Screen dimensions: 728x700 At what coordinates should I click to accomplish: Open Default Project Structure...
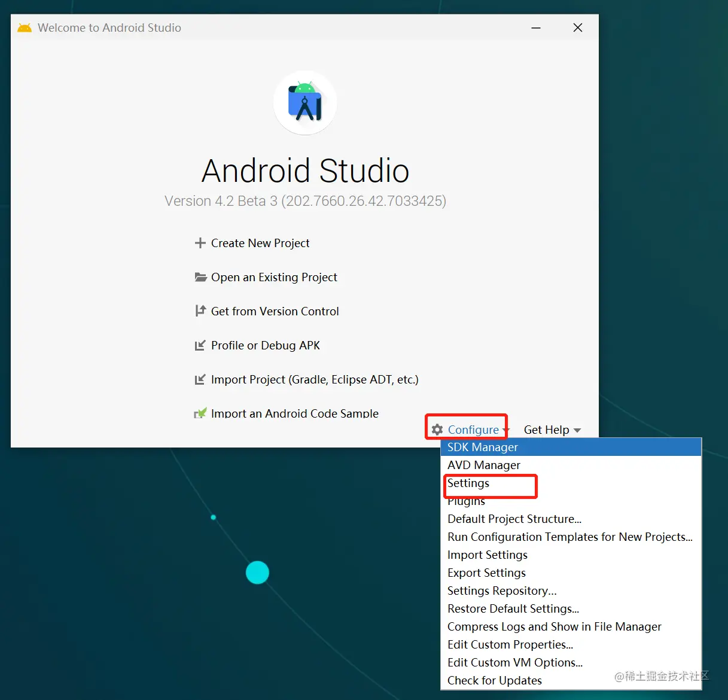click(571, 519)
